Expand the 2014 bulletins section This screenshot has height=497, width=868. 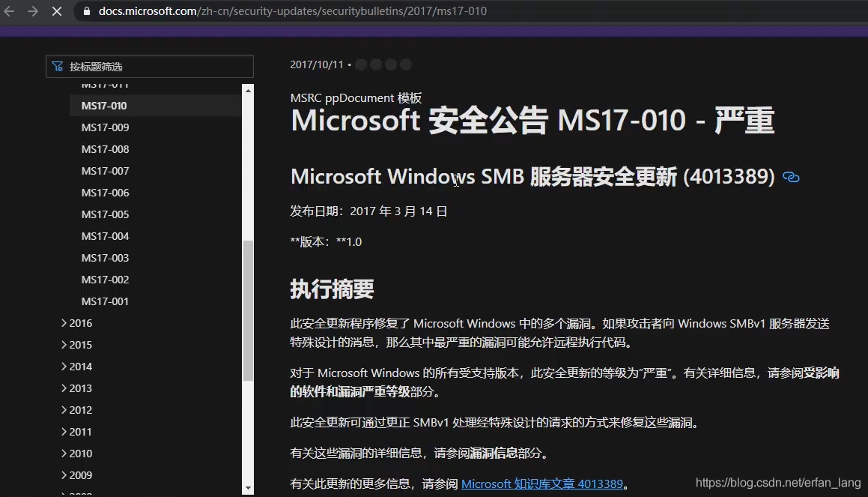pyautogui.click(x=76, y=367)
